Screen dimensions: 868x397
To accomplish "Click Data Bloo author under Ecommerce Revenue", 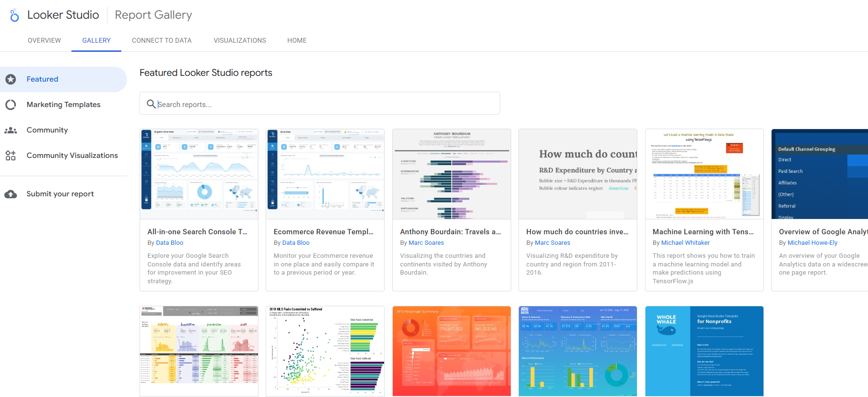I will [296, 243].
